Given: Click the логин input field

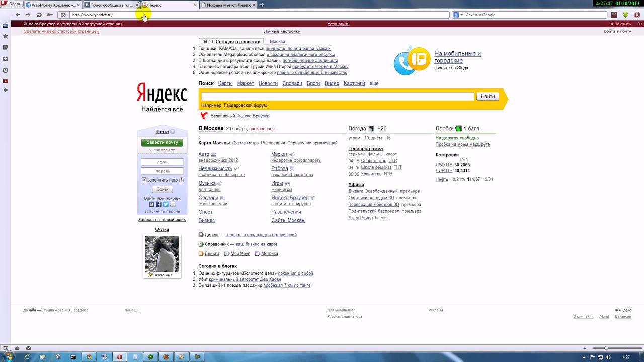Looking at the screenshot, I should [162, 162].
